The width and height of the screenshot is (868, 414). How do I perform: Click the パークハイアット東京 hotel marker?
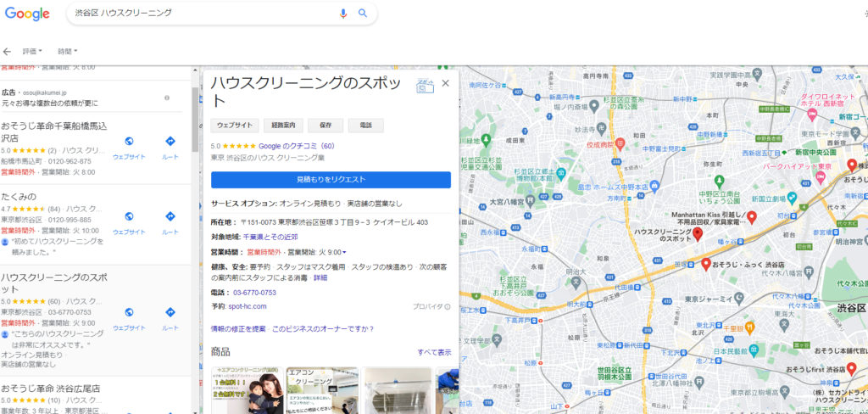[x=820, y=176]
